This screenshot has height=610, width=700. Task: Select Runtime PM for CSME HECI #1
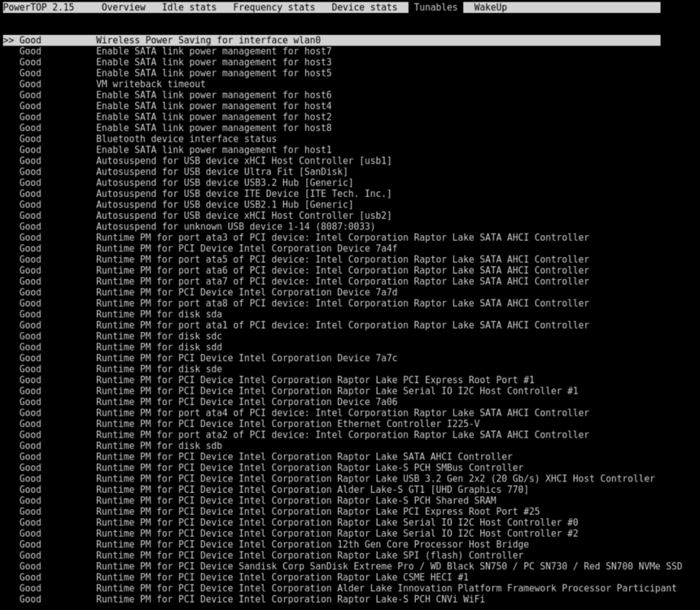(243, 577)
